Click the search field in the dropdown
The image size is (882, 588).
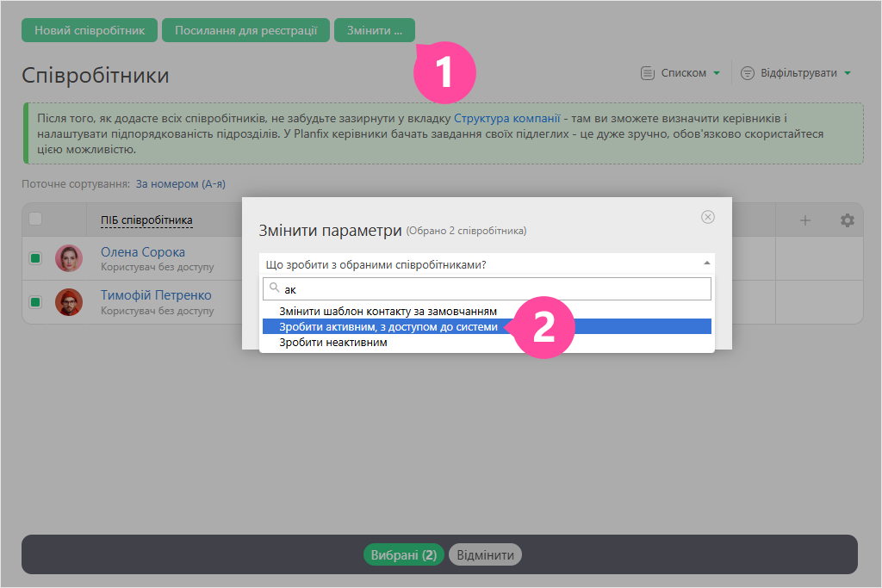491,289
